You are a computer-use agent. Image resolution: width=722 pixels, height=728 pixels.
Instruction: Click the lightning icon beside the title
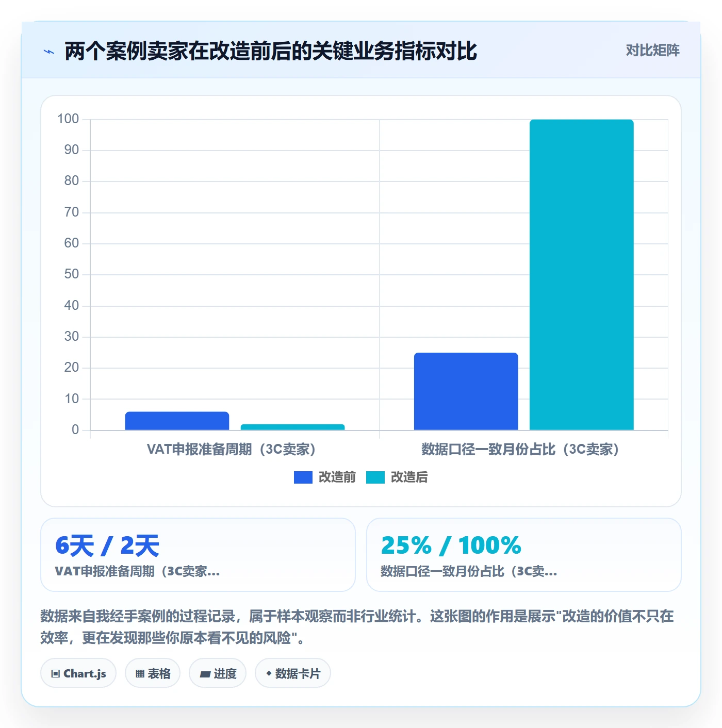click(x=49, y=52)
